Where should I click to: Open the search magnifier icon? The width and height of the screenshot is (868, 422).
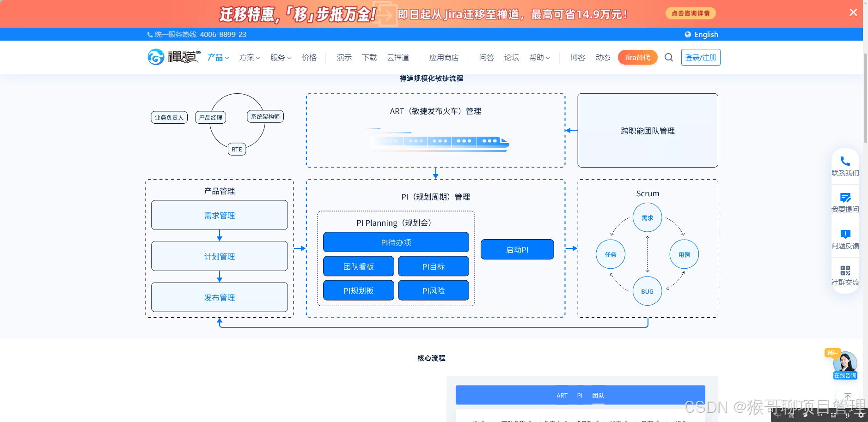669,57
